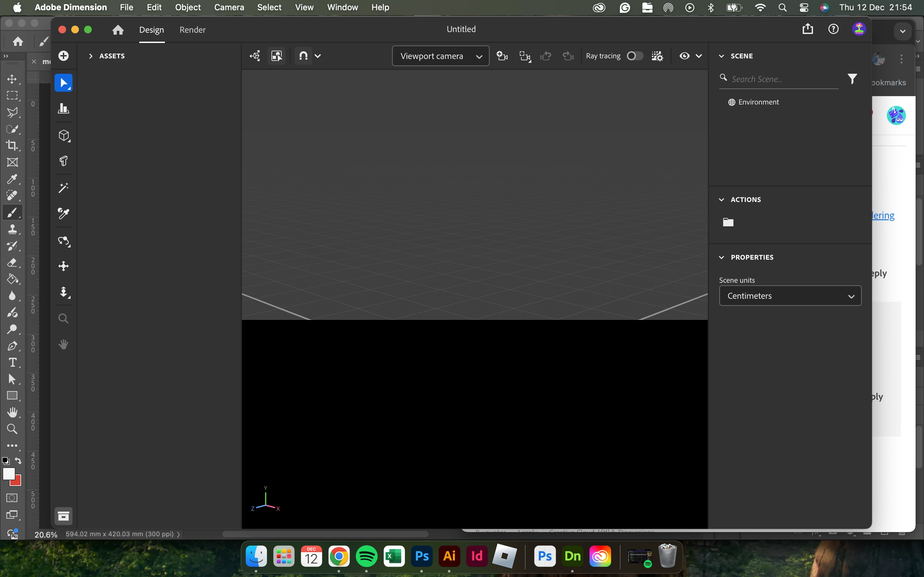
Task: Open the Camera menu
Action: point(229,7)
